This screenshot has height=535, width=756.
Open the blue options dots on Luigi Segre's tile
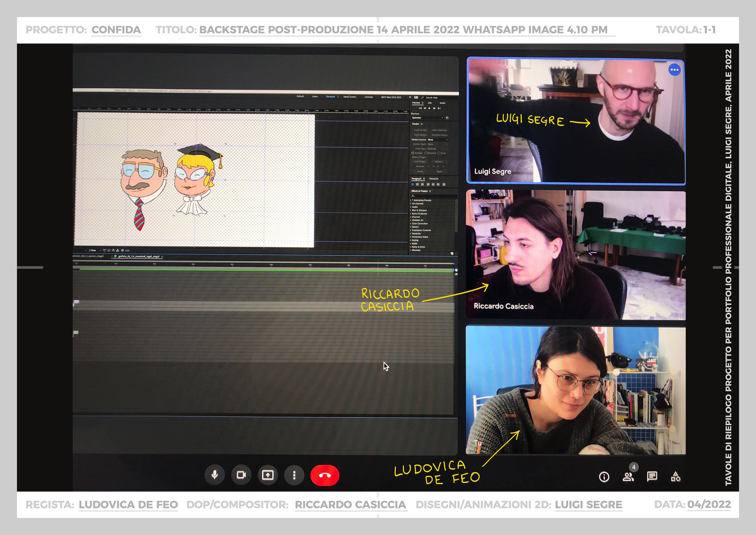click(674, 70)
